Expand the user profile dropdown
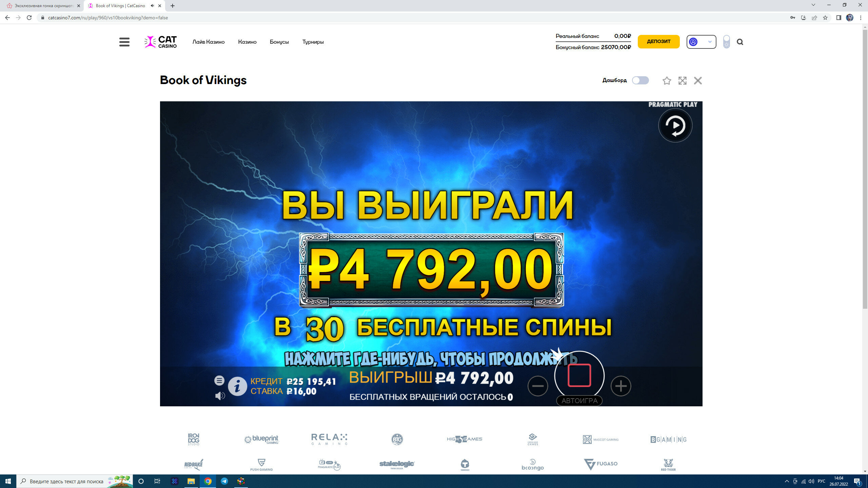Image resolution: width=868 pixels, height=488 pixels. pos(701,42)
